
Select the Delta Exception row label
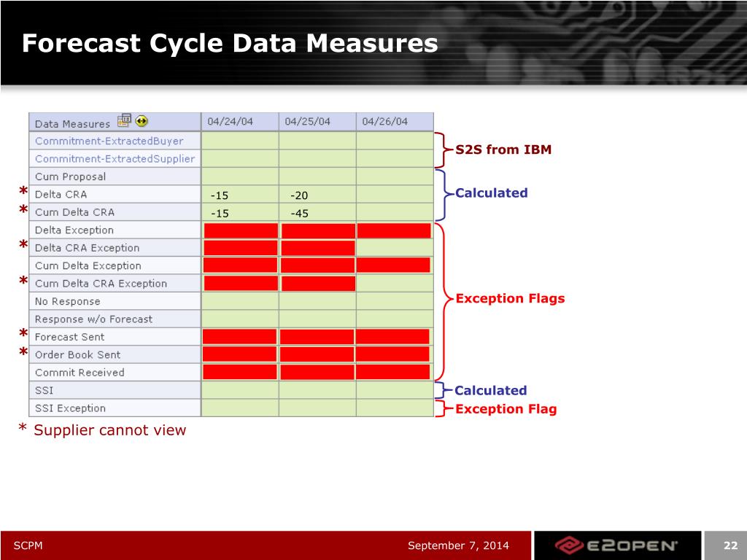coord(74,230)
